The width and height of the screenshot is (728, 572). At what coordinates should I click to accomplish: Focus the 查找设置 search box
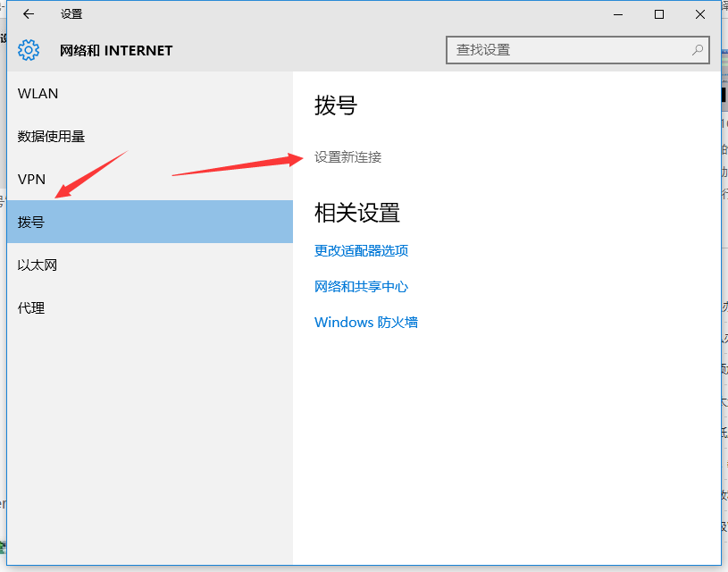(578, 50)
